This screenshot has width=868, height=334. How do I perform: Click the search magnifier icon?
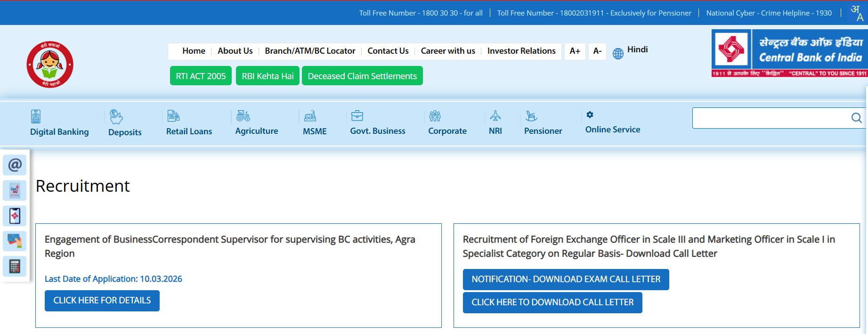856,118
